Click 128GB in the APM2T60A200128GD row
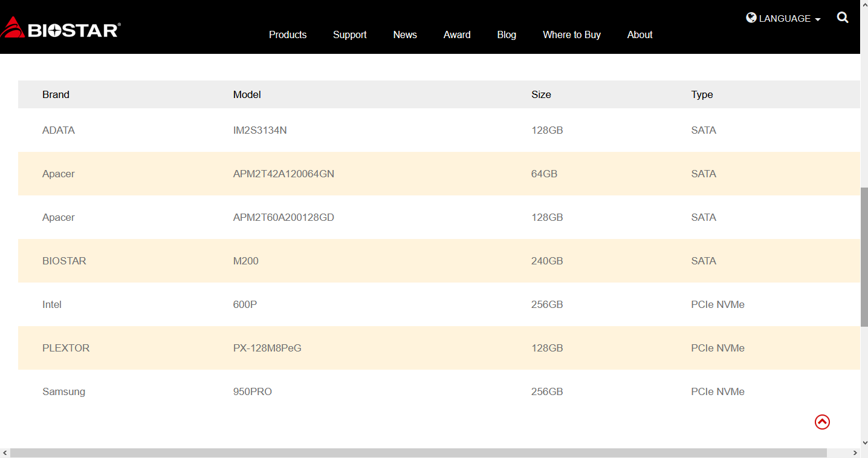Image resolution: width=868 pixels, height=458 pixels. coord(547,217)
